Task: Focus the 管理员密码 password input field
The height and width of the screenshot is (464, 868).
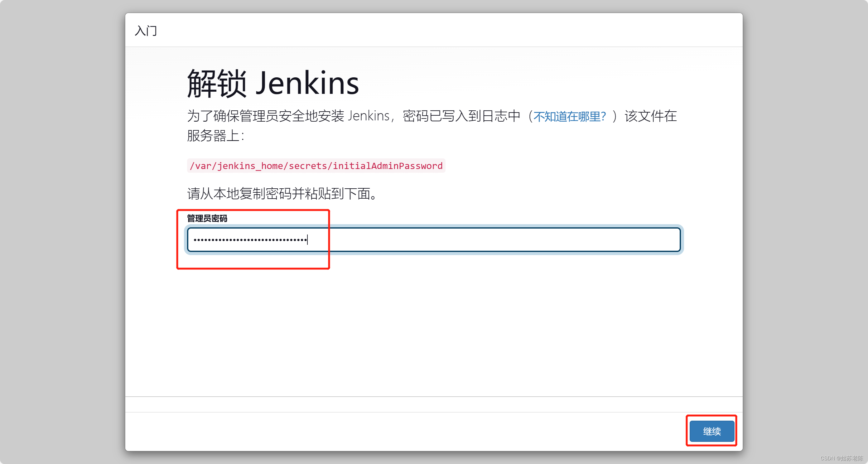Action: pos(434,239)
